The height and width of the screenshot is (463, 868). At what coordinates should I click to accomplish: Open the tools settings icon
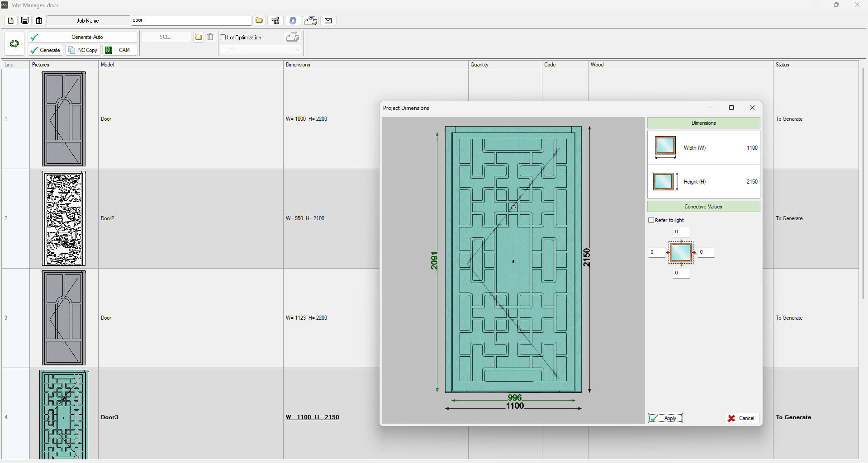(275, 21)
